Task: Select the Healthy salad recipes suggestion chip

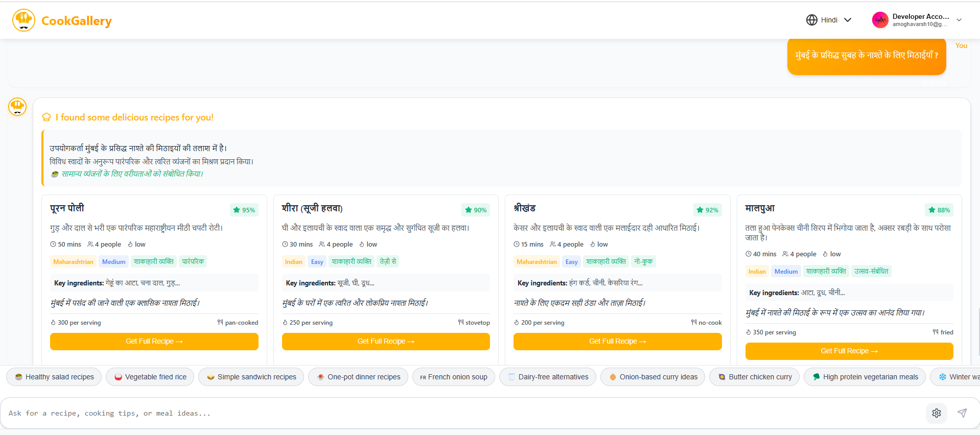Action: click(x=54, y=377)
